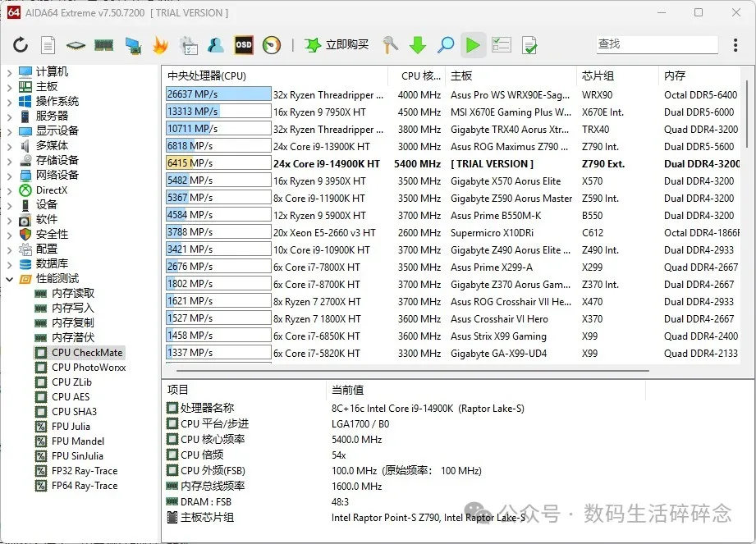Select the CPU ZLib benchmark

coord(72,382)
